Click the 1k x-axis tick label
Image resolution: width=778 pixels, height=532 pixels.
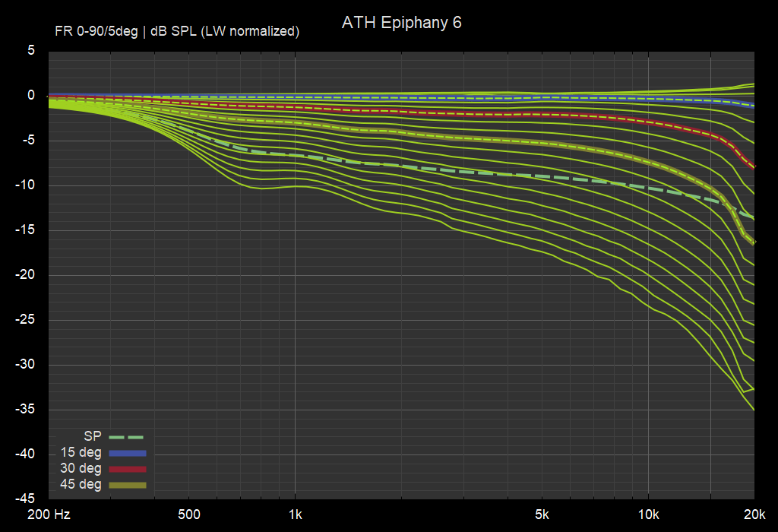296,515
